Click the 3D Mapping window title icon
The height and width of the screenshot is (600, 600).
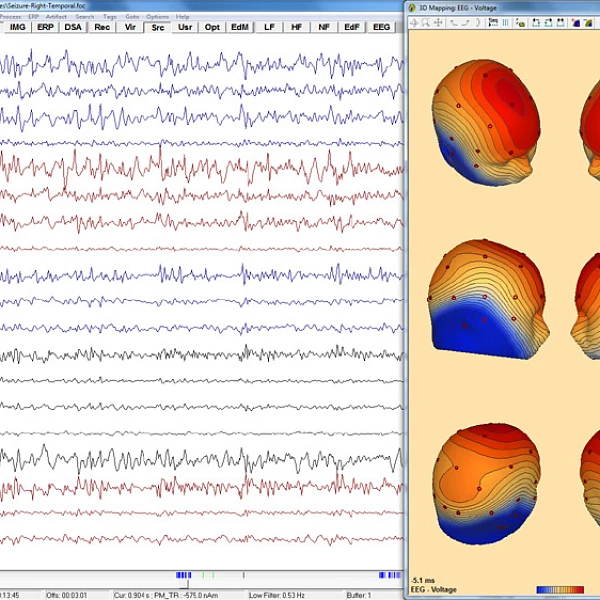(x=412, y=8)
